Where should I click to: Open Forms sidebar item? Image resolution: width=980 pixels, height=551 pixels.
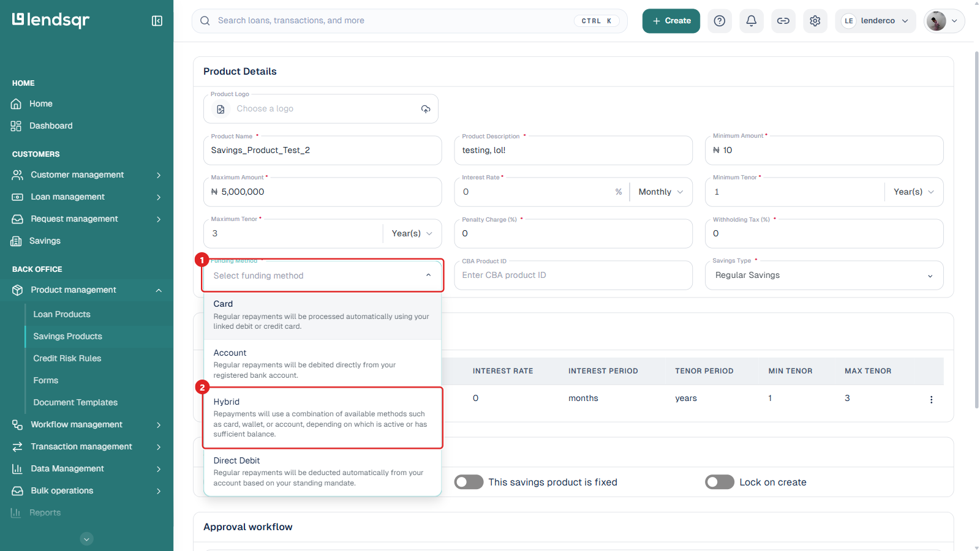coord(46,381)
